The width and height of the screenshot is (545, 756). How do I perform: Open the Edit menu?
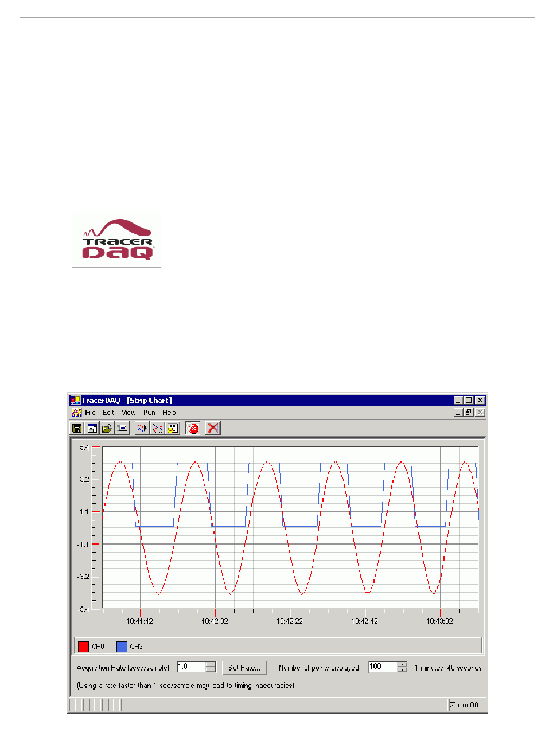click(108, 413)
